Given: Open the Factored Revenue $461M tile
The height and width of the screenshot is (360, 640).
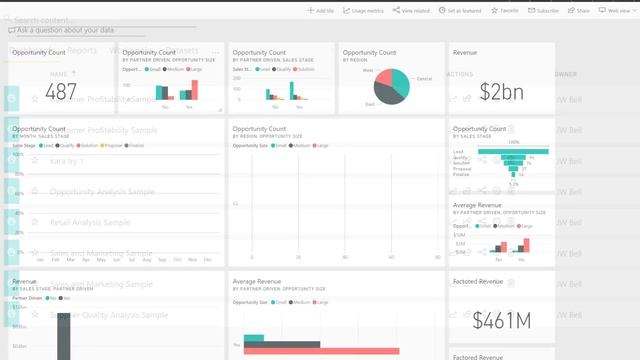Looking at the screenshot, I should pyautogui.click(x=502, y=308).
